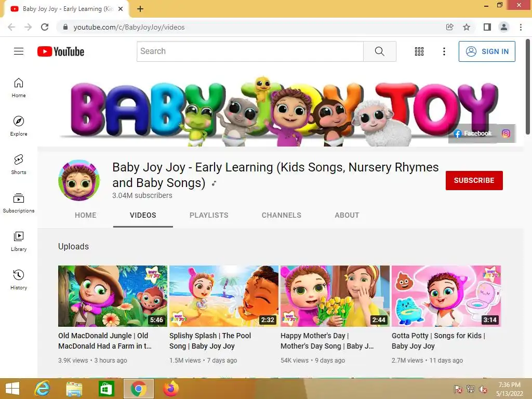Viewport: 532px width, 399px height.
Task: Click the SIGN IN button
Action: tap(487, 51)
